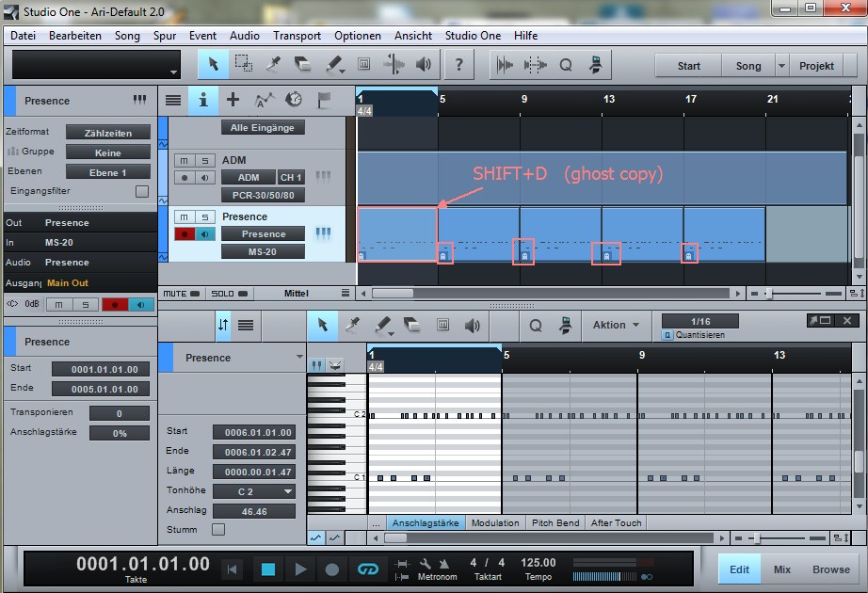Click the metronome icon in the transport bar
This screenshot has width=868, height=593.
click(444, 564)
